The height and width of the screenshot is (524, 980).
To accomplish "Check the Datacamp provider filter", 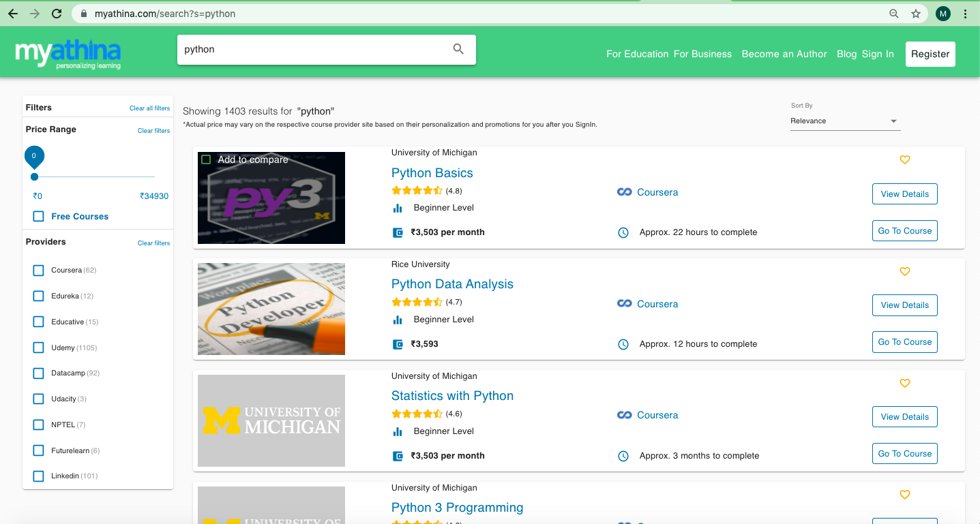I will click(x=39, y=373).
